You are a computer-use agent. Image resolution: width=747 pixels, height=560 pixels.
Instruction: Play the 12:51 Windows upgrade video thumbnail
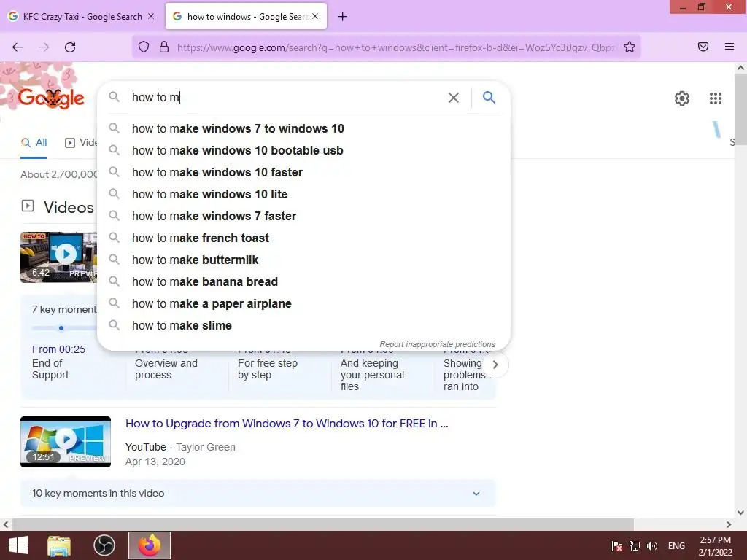(66, 441)
